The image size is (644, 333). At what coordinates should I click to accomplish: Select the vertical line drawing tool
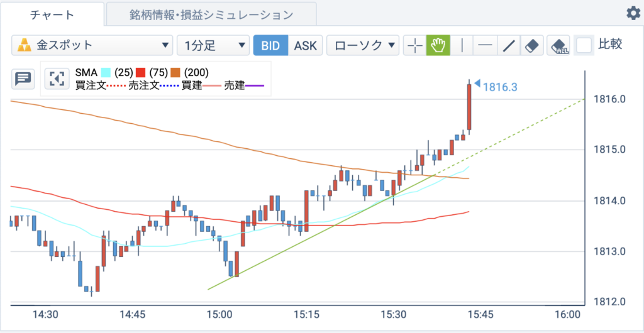tap(462, 45)
